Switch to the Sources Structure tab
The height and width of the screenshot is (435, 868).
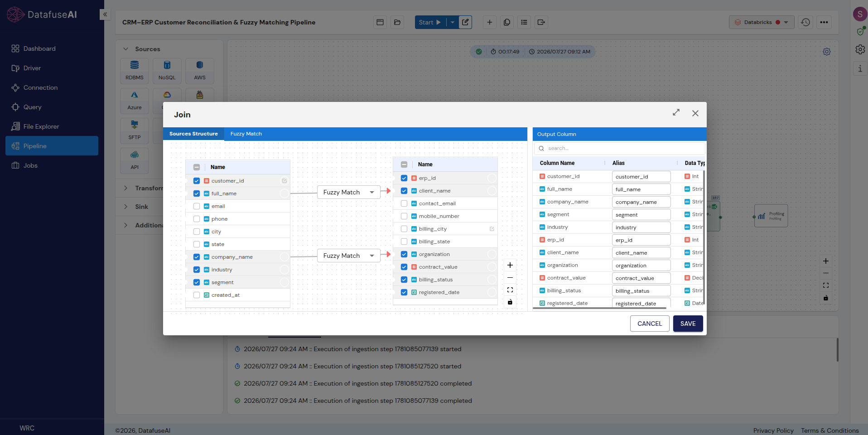(193, 134)
